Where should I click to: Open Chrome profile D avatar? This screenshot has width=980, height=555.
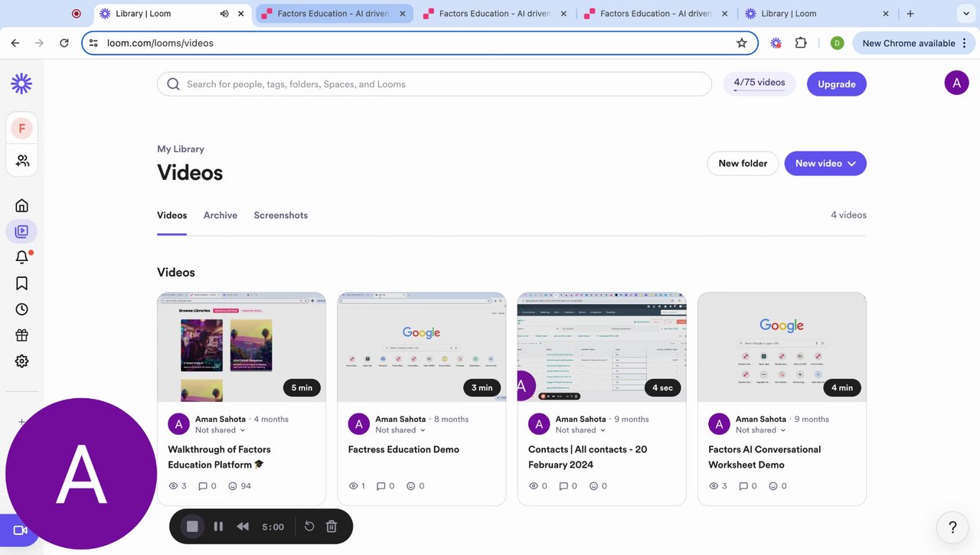pyautogui.click(x=837, y=43)
